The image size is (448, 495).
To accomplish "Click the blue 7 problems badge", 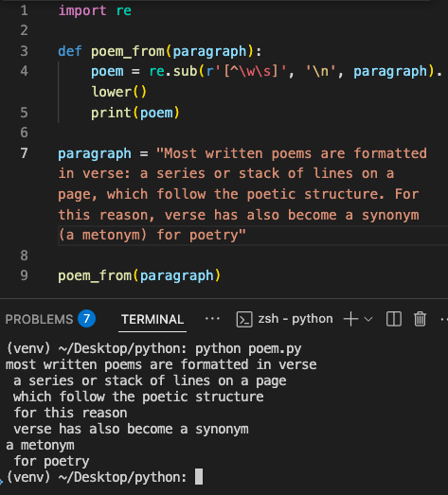I will [86, 319].
